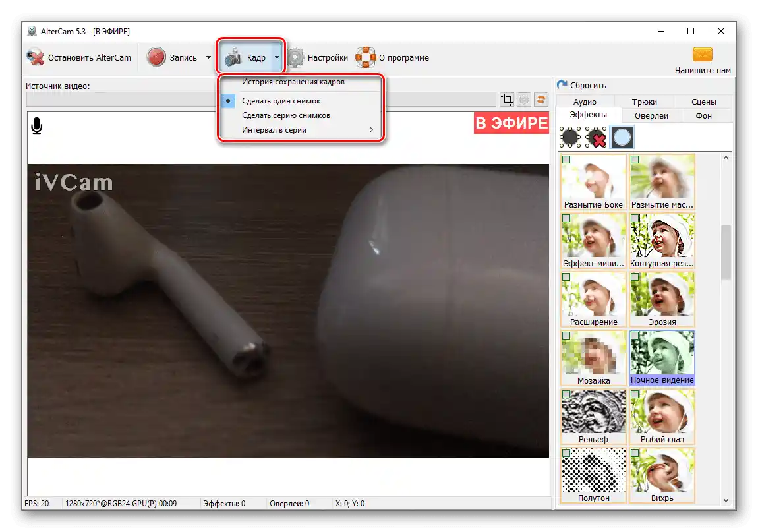Open the Запись dropdown arrow
The height and width of the screenshot is (532, 758).
click(x=208, y=57)
